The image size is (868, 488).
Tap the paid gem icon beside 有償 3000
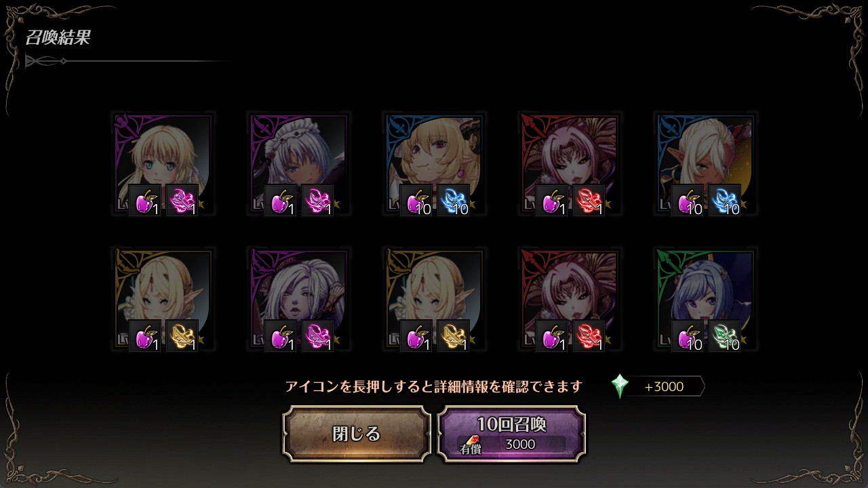472,441
